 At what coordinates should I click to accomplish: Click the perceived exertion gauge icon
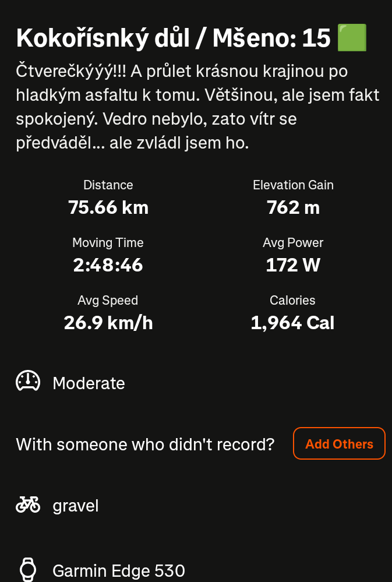pyautogui.click(x=28, y=381)
